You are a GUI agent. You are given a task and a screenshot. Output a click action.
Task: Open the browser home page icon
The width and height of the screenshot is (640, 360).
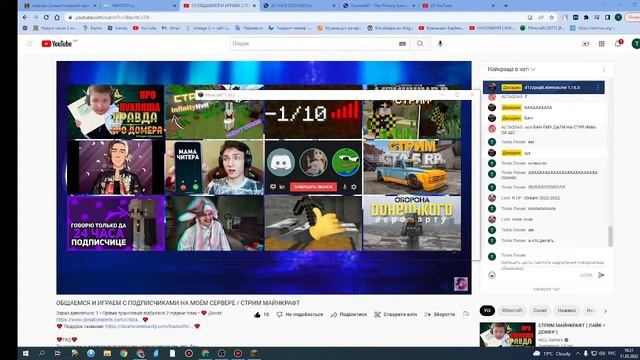(x=57, y=18)
